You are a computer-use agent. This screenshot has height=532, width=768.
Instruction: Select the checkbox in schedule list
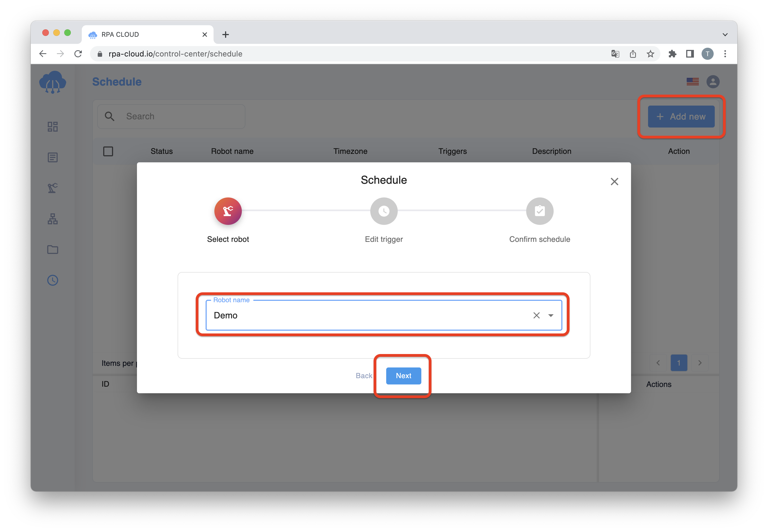(x=108, y=151)
